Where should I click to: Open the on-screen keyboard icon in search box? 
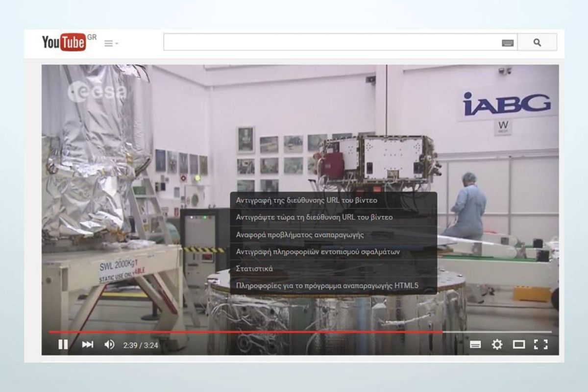(x=508, y=43)
